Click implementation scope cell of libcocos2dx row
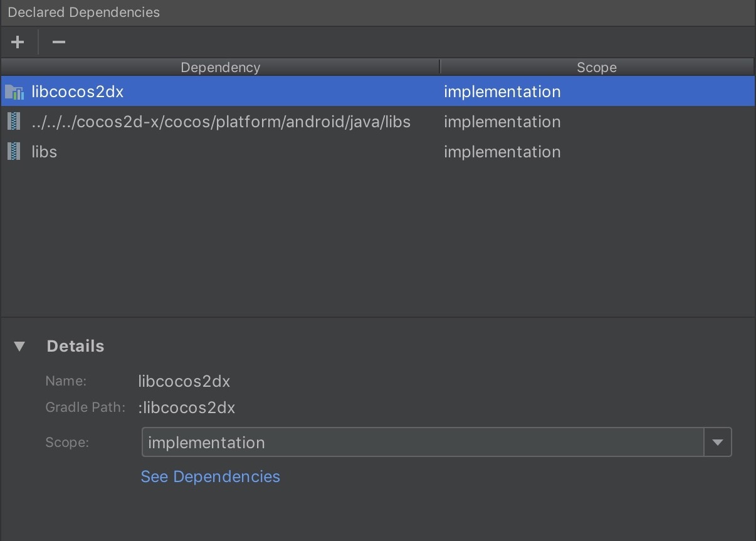 click(x=502, y=92)
